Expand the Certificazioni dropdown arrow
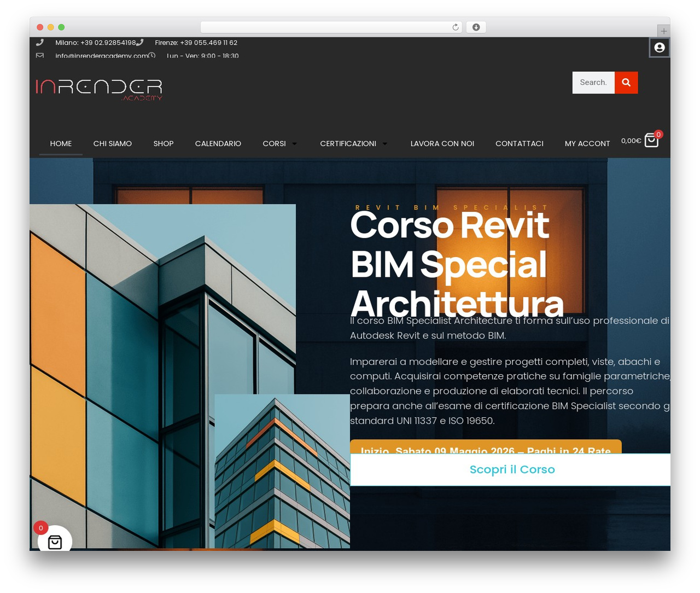Screen dimensions: 700x593 pos(384,143)
